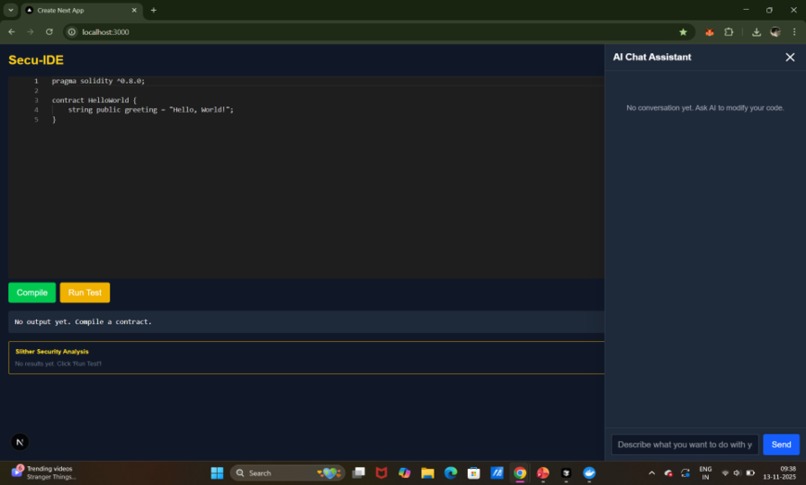Viewport: 806px width, 485px height.
Task: Open the Next.js dev tools indicator
Action: coord(20,442)
